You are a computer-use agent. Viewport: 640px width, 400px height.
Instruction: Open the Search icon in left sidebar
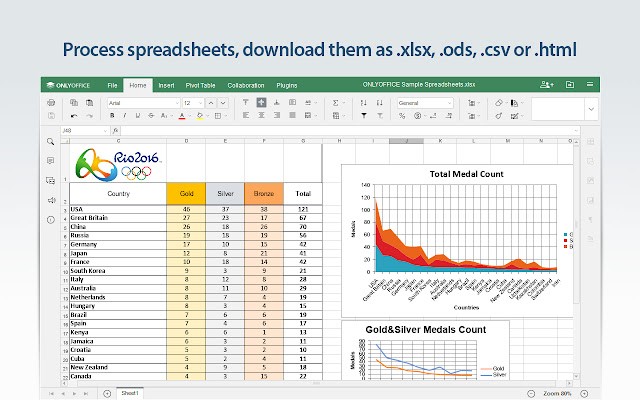pyautogui.click(x=50, y=142)
